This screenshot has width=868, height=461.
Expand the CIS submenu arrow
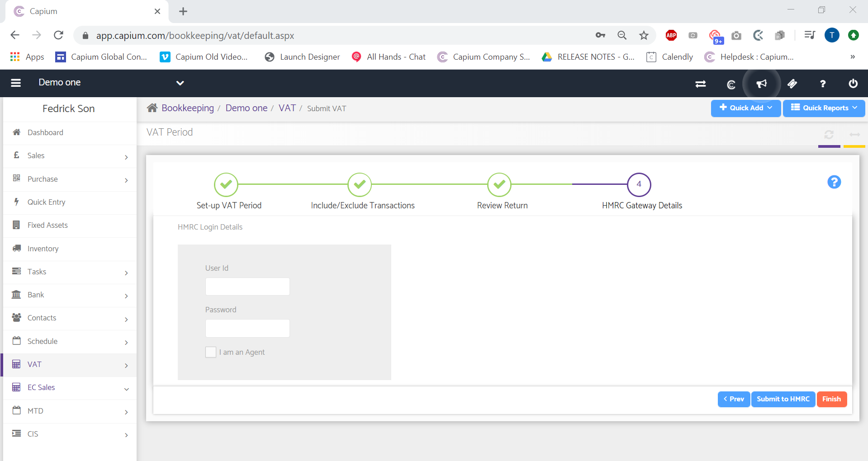click(126, 435)
